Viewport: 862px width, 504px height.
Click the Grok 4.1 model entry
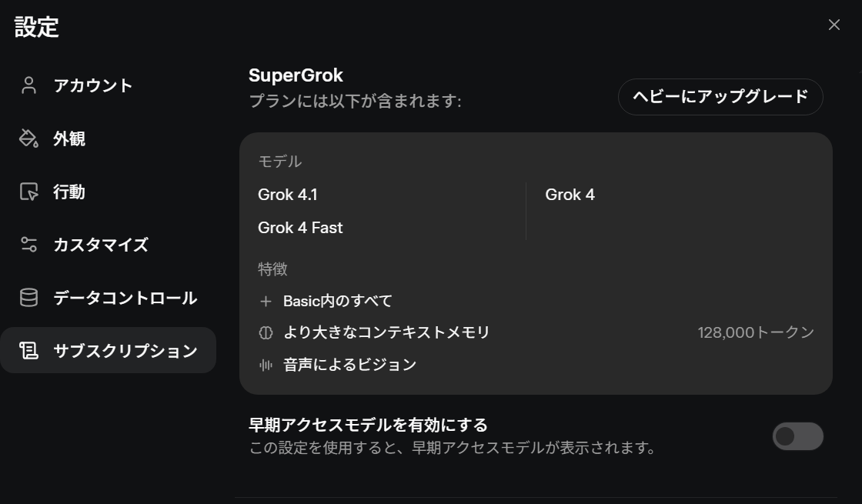288,195
